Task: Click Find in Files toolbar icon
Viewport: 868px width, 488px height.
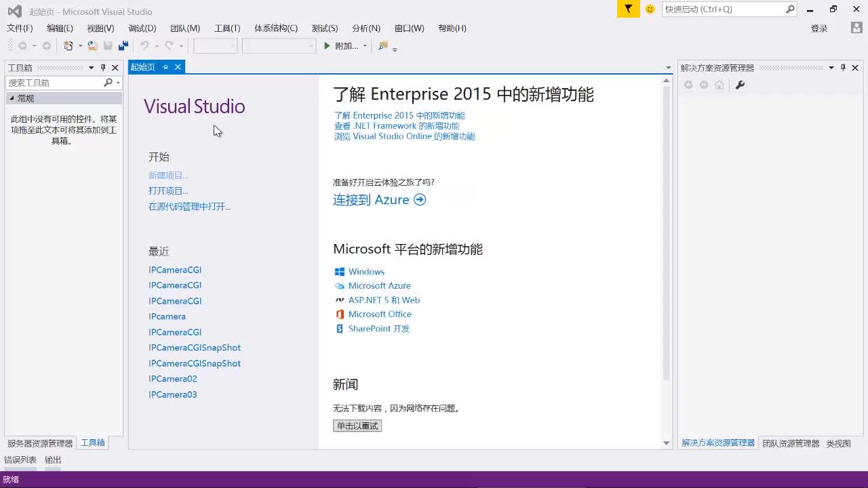Action: click(383, 46)
